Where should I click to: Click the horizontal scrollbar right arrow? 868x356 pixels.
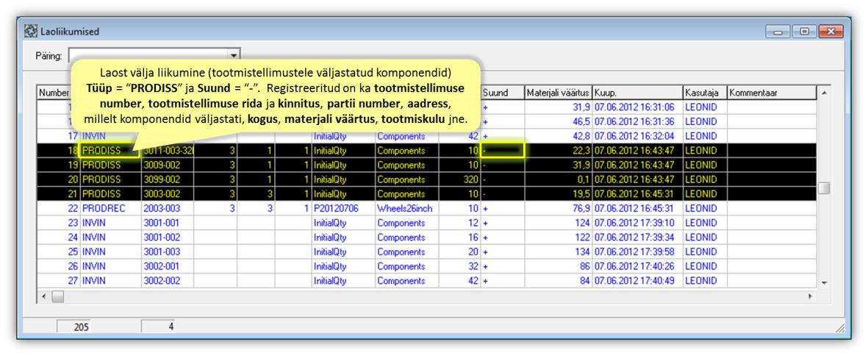pyautogui.click(x=811, y=296)
